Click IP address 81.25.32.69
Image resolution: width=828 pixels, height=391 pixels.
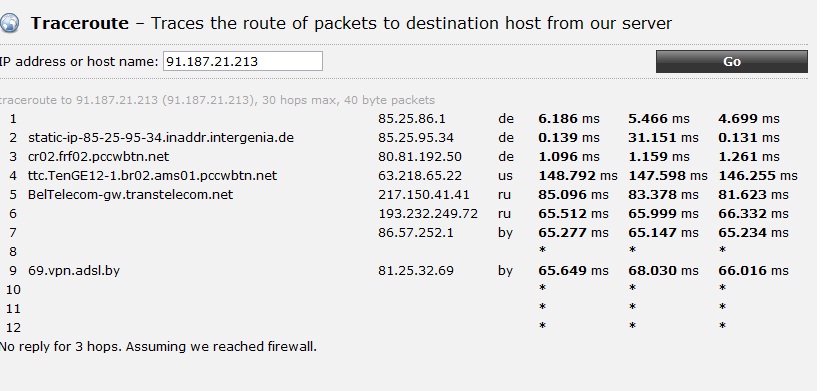416,271
